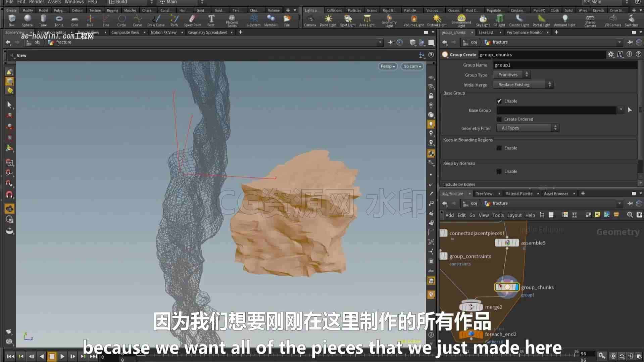Add a Point Light
This screenshot has height=362, width=644.
pyautogui.click(x=328, y=20)
